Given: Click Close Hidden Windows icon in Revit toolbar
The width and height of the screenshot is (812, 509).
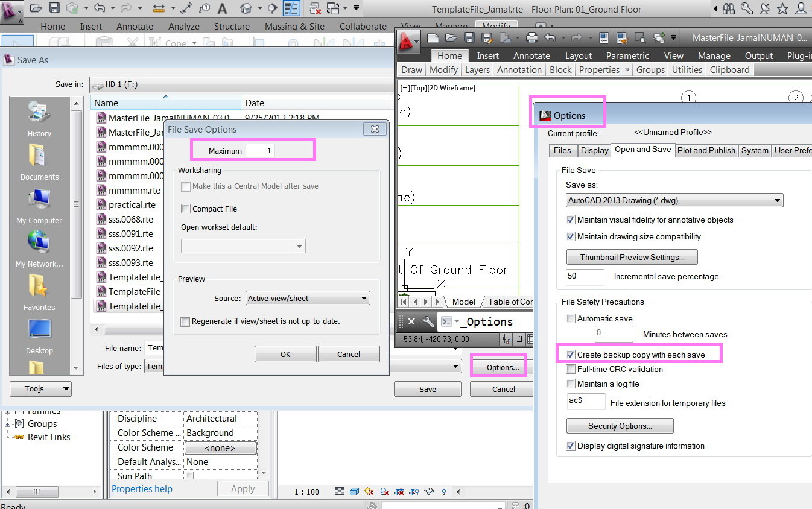Looking at the screenshot, I should pyautogui.click(x=315, y=8).
